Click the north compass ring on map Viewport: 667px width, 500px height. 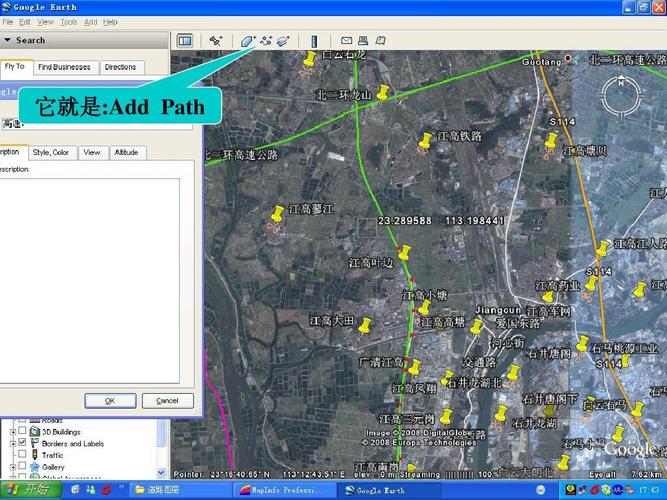(x=621, y=97)
